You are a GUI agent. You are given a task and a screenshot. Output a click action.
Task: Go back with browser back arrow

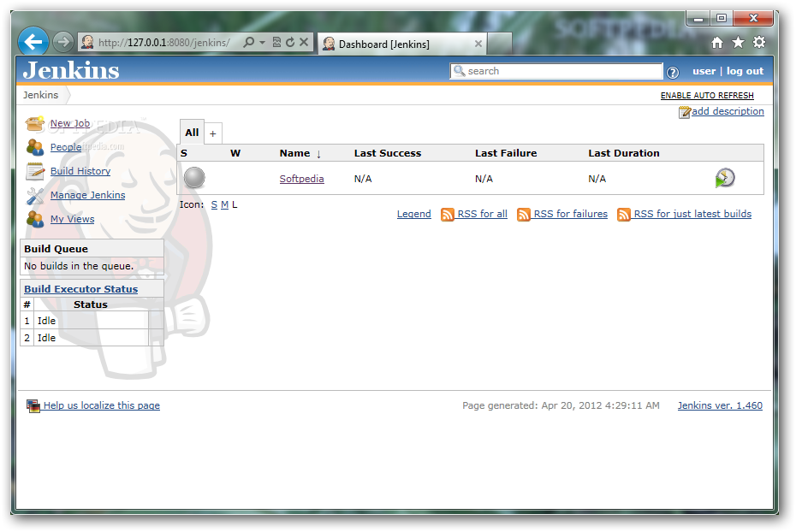tap(33, 42)
